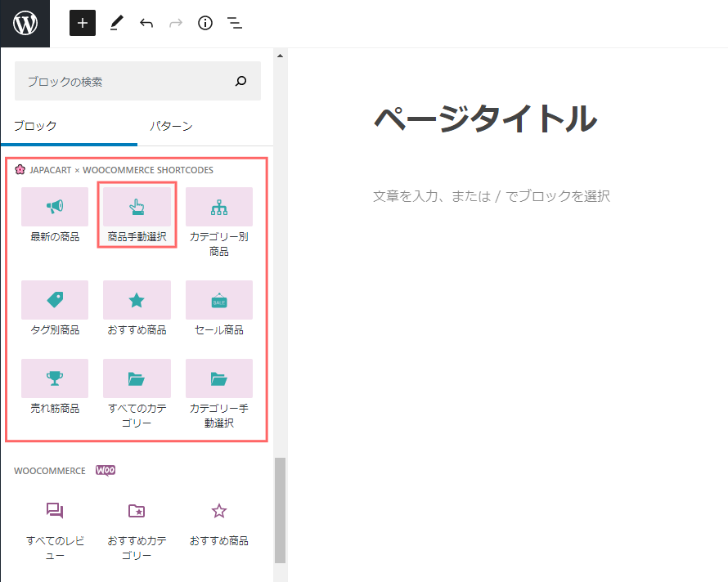The height and width of the screenshot is (582, 728).
Task: Click the 文章を入力 paragraph placeholder
Action: coord(492,196)
